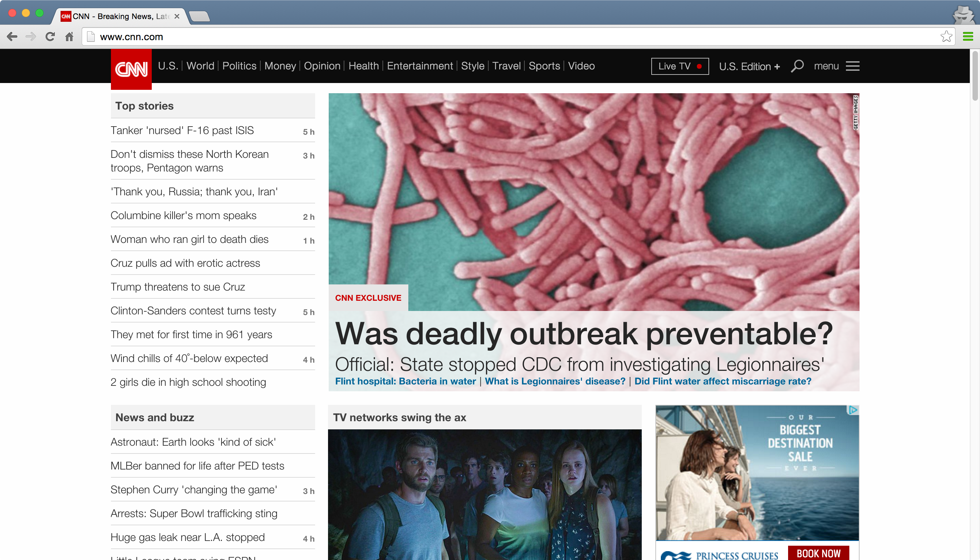Click the 'Top stories' section header
The height and width of the screenshot is (560, 980).
tap(213, 106)
